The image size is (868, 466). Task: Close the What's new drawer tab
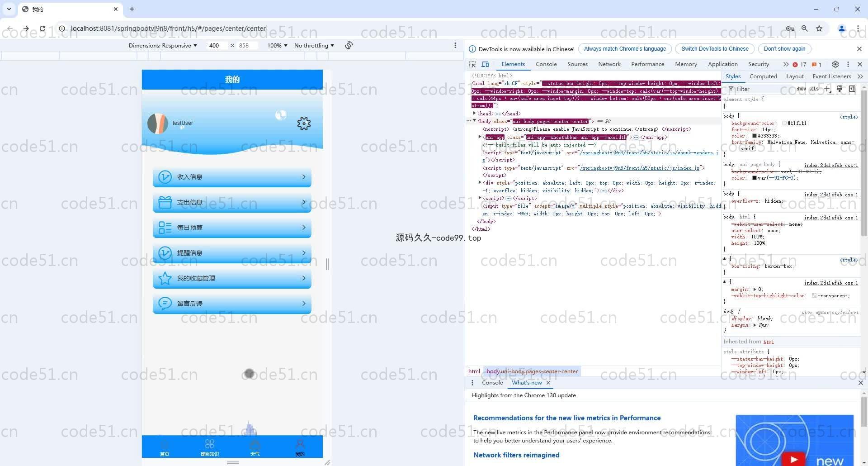[548, 383]
